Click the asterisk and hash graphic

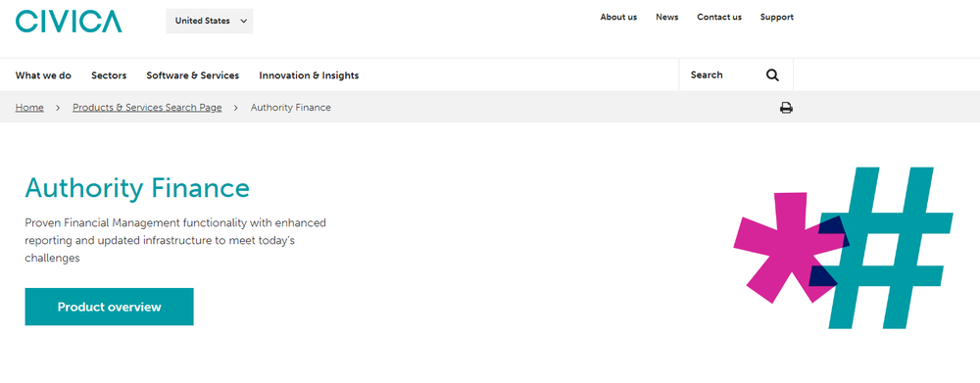843,248
